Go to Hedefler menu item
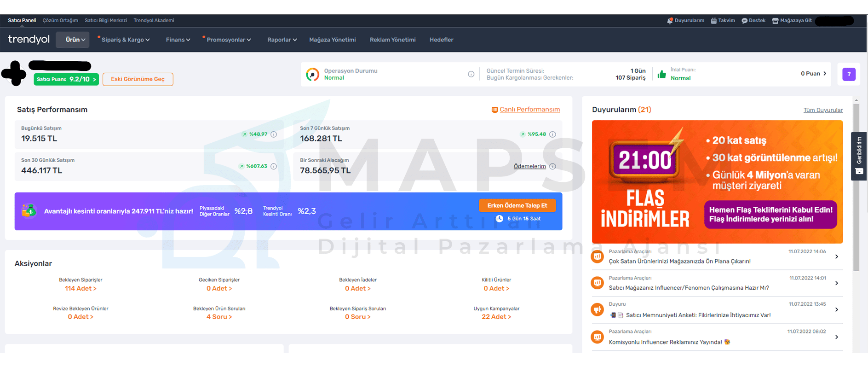This screenshot has height=367, width=868. tap(442, 40)
